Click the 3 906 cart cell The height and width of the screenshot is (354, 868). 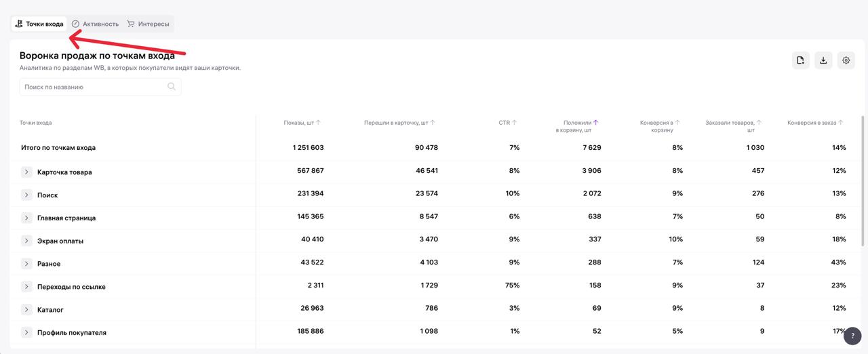click(591, 171)
